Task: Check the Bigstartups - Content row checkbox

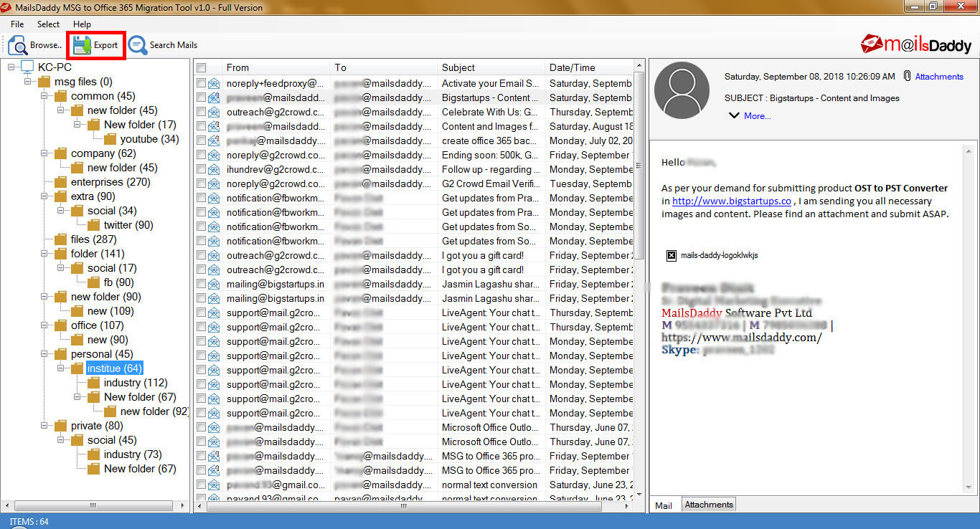Action: coord(202,97)
